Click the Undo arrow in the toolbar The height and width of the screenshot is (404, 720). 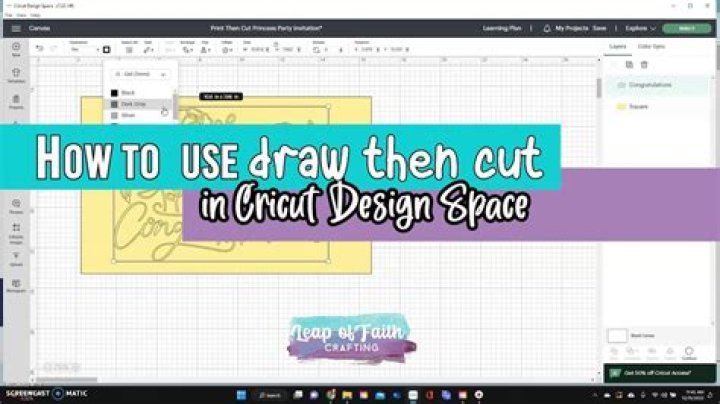pyautogui.click(x=39, y=49)
